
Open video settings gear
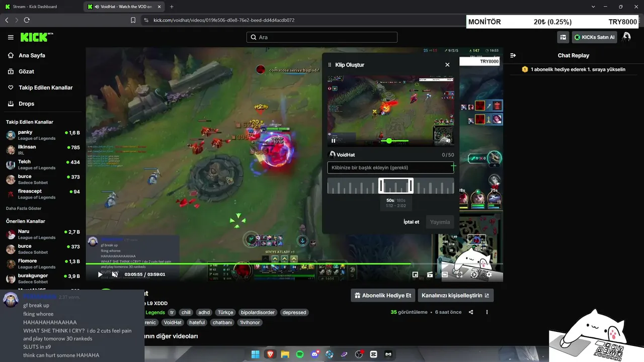[x=489, y=275]
